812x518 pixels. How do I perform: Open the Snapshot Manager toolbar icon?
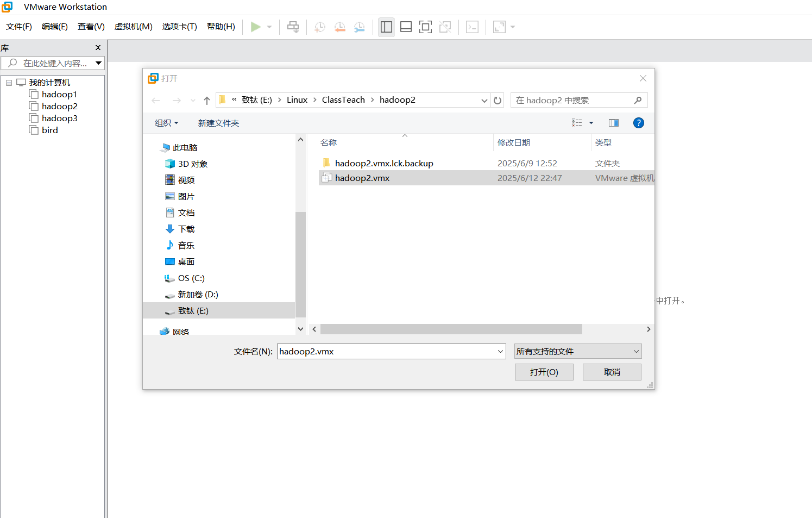tap(360, 27)
